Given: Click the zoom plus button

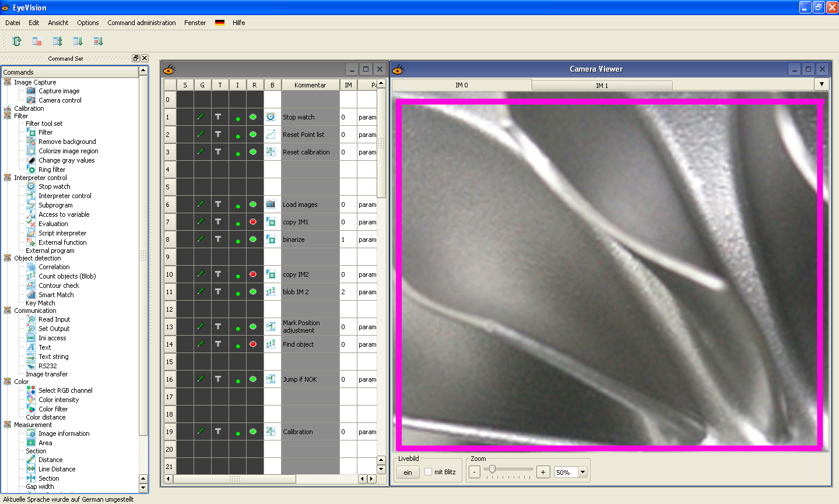Looking at the screenshot, I should [543, 472].
